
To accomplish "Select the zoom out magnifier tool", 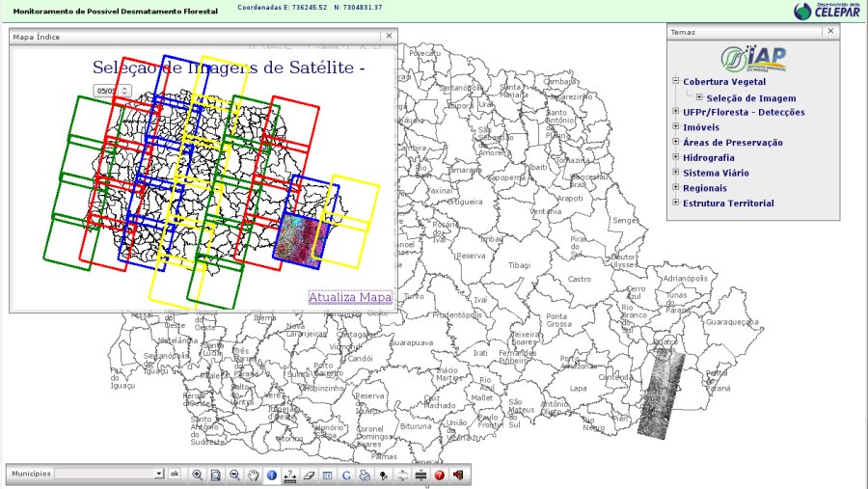I will tap(234, 475).
